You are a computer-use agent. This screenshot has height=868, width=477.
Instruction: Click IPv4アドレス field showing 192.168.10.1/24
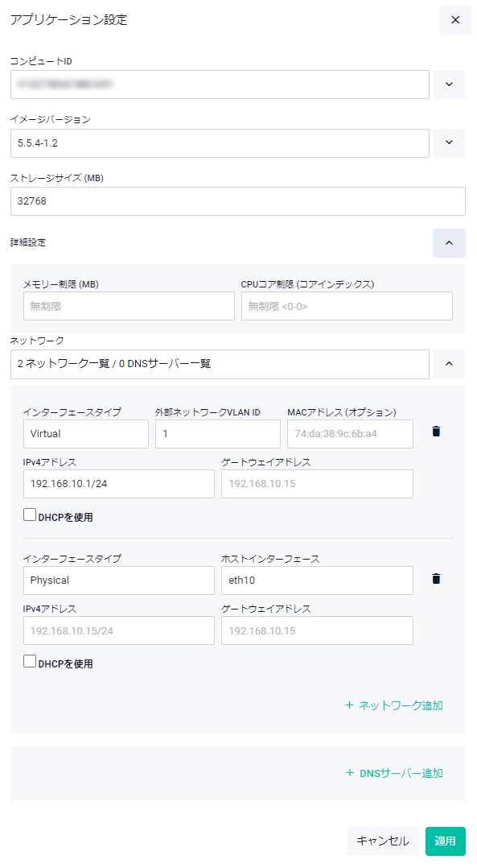click(x=119, y=484)
